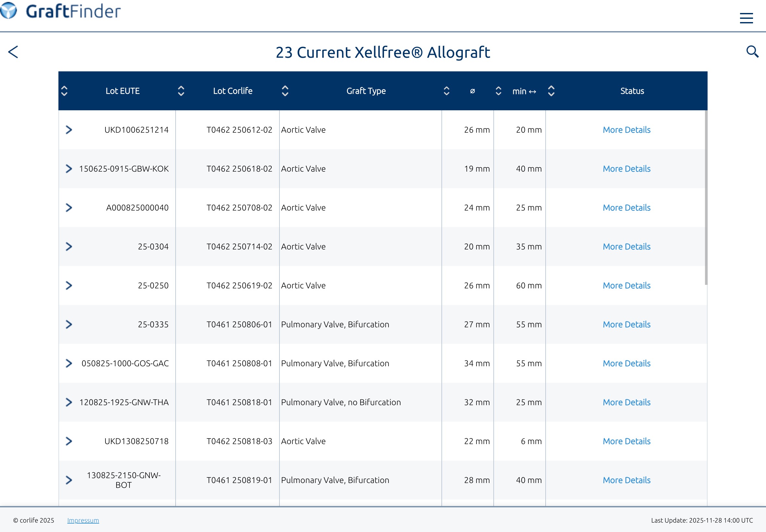Sort by Status column arrows
The image size is (766, 532).
pos(551,91)
